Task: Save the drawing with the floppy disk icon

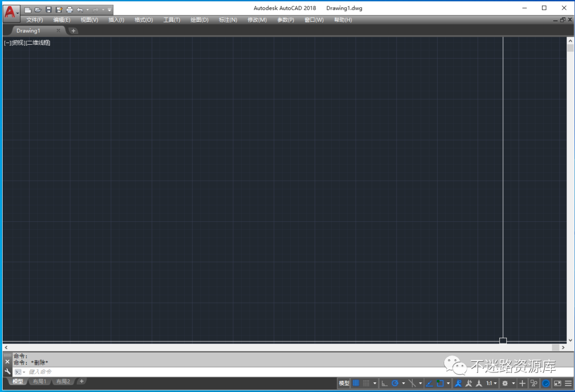Action: (48, 10)
